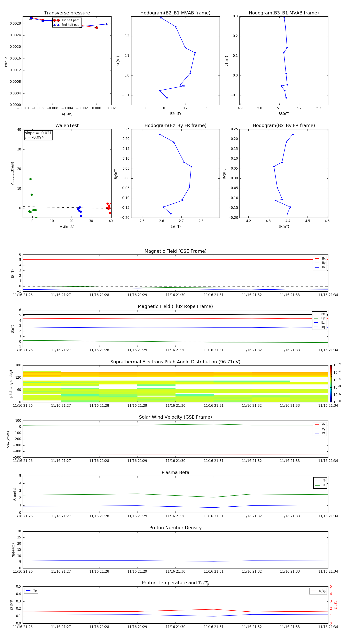Click the 'Hodogram(Bx_By FR frame)' title
Viewport: 351px width, 644px height.
pos(284,125)
